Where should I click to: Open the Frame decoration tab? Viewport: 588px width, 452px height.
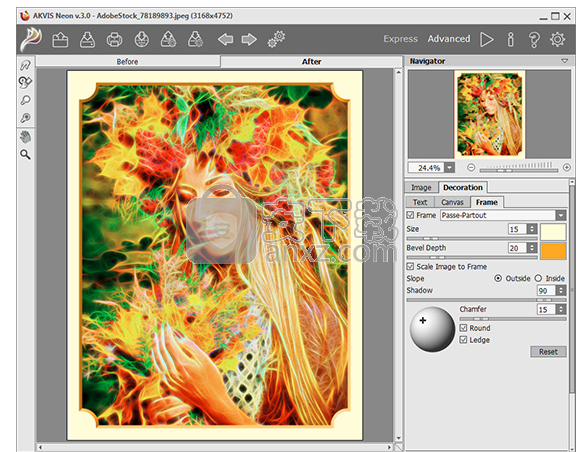487,202
